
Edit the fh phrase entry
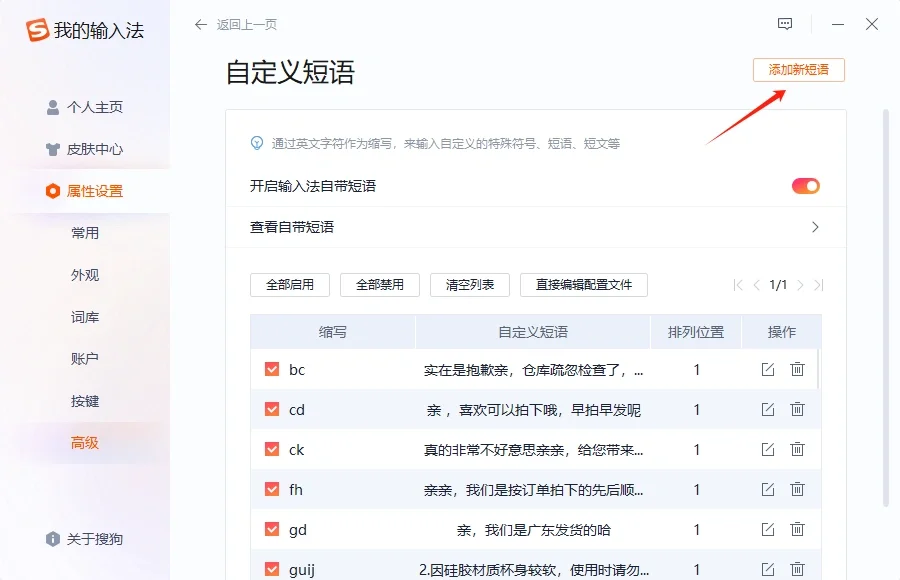pos(768,489)
